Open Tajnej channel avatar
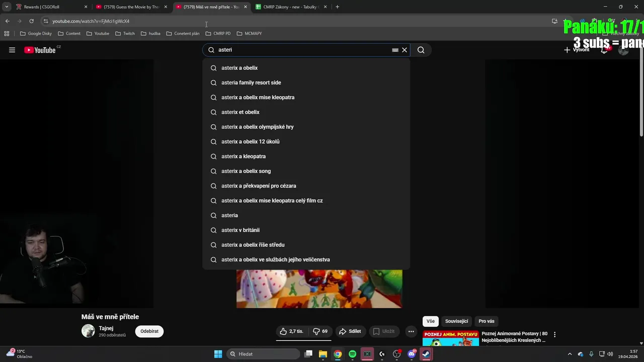 coord(88,330)
